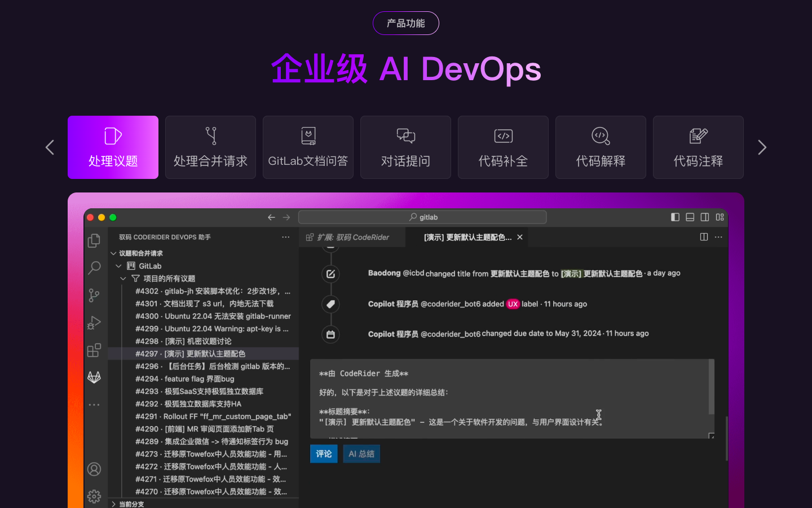The image size is (812, 508).
Task: Open Customize Layout icon
Action: 720,217
